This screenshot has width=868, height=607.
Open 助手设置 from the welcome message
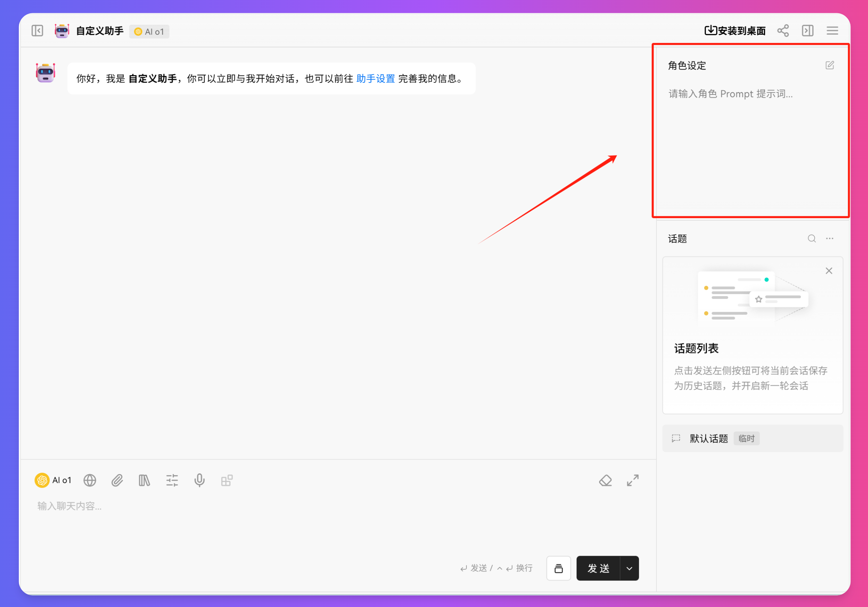tap(375, 79)
